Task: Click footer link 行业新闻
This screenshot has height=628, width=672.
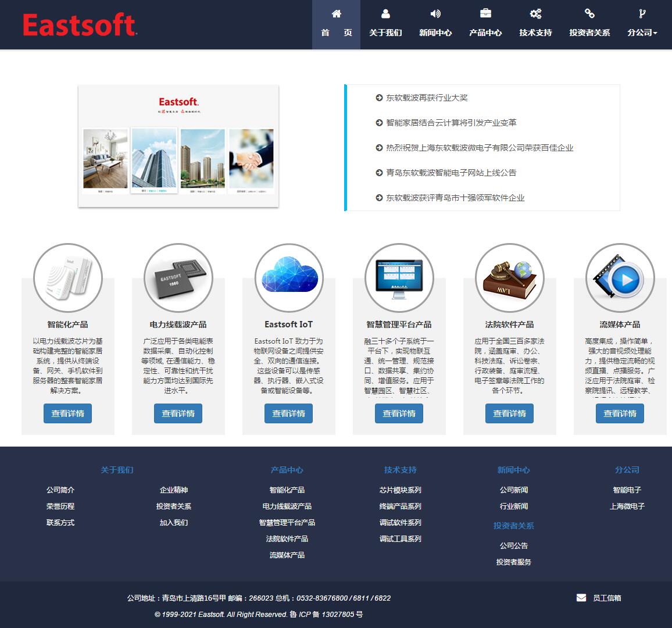Action: tap(514, 506)
